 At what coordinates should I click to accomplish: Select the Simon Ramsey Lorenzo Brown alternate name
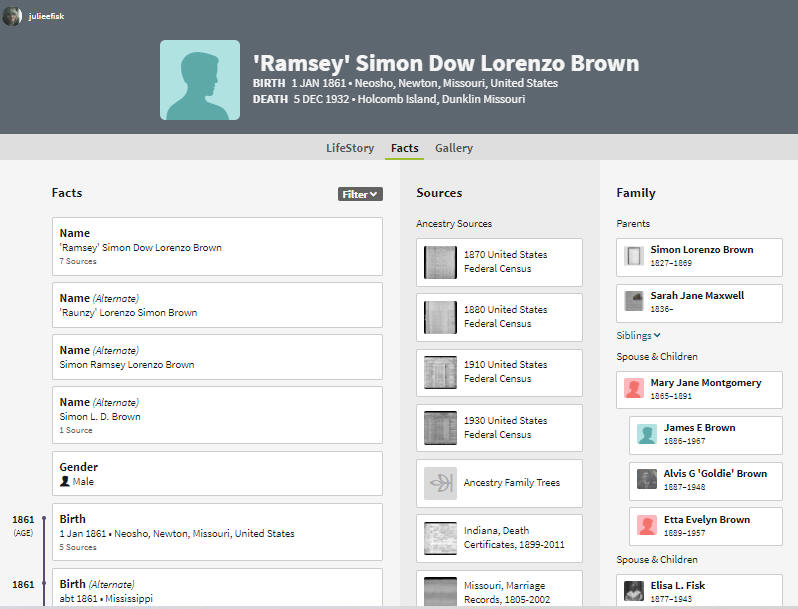217,357
